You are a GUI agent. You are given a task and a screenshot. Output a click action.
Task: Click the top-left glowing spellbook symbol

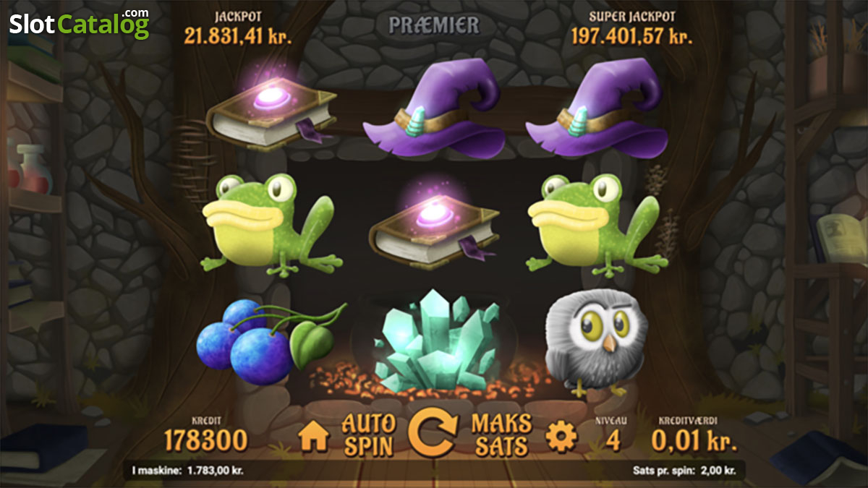click(x=271, y=106)
